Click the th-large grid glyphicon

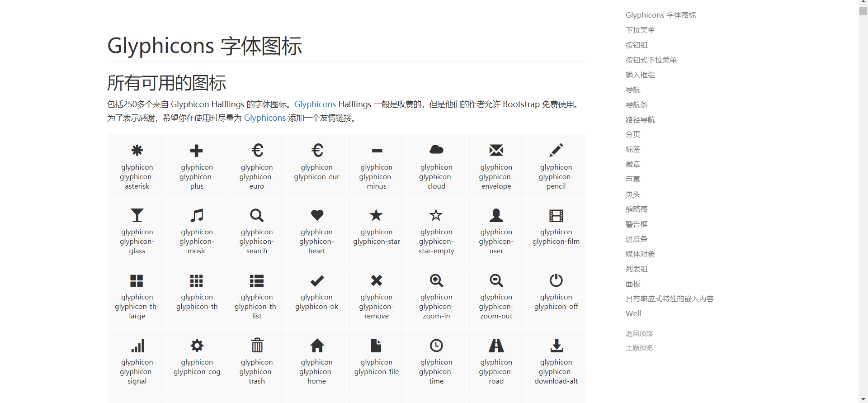pyautogui.click(x=137, y=281)
